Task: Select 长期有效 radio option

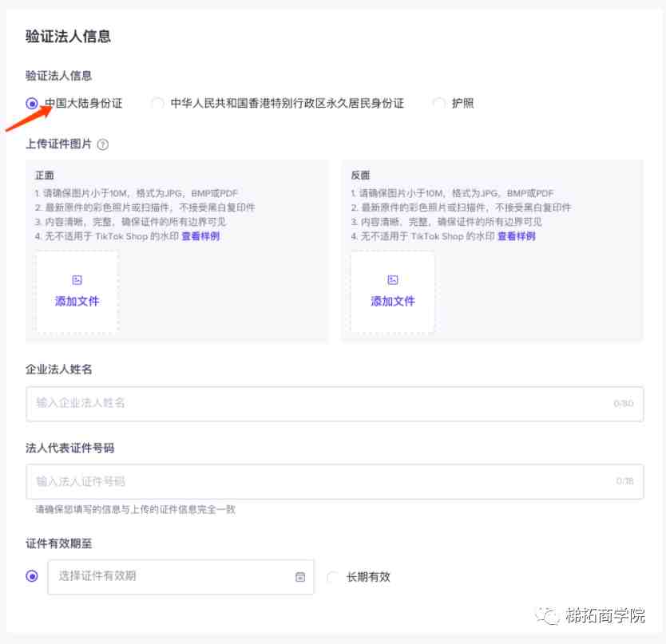Action: [332, 577]
